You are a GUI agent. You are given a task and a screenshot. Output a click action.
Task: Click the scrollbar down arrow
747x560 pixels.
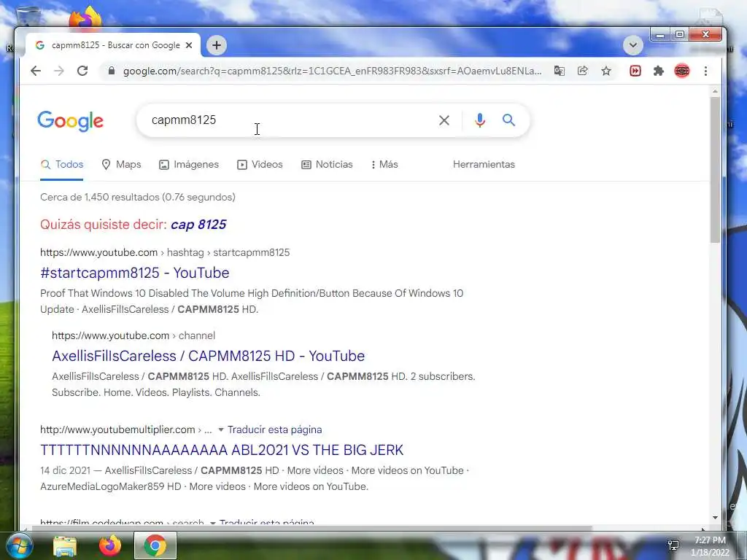tap(715, 518)
